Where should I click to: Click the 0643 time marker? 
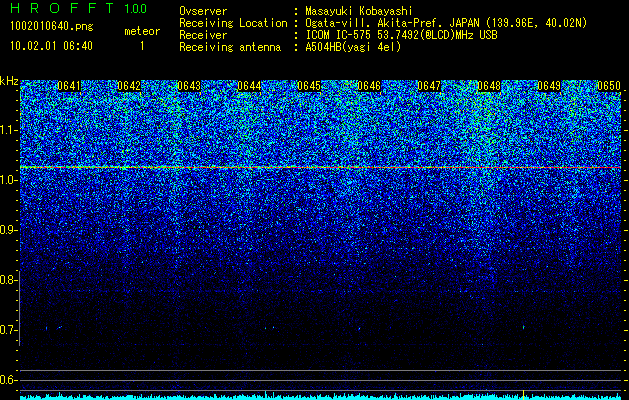189,86
